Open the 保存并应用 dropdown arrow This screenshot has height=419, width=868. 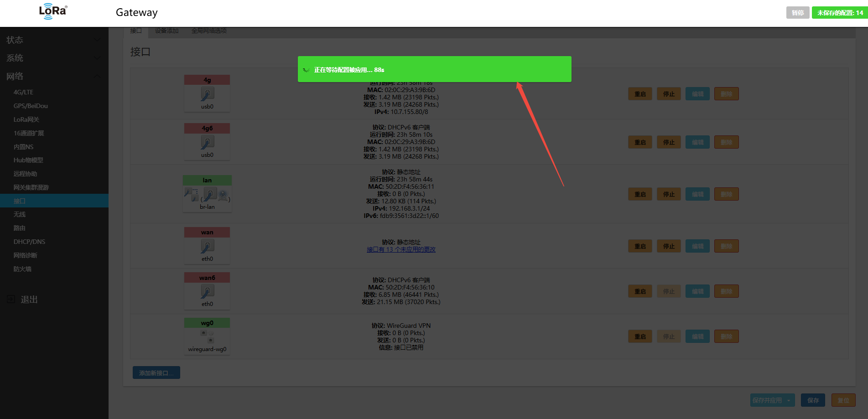click(789, 400)
